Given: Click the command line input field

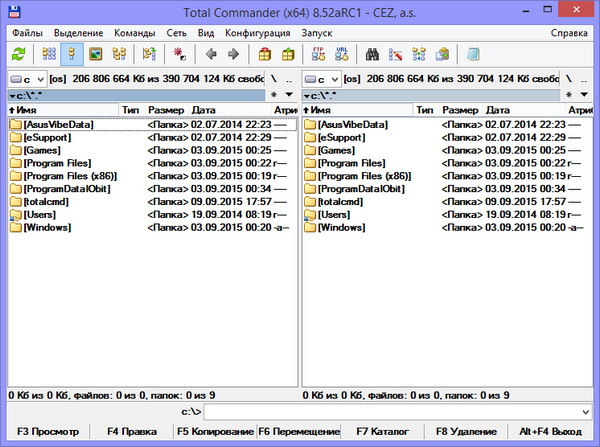Looking at the screenshot, I should tap(392, 411).
